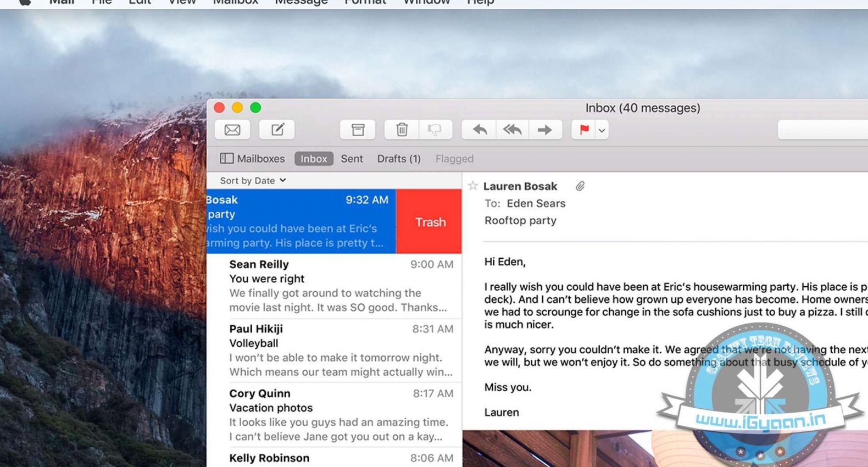Flag message with red flag

(x=584, y=130)
